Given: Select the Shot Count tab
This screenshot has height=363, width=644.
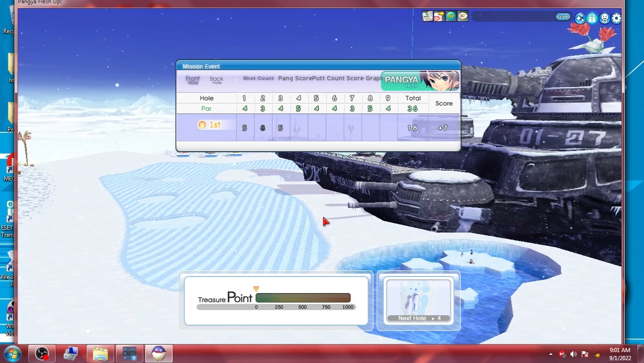Looking at the screenshot, I should click(x=258, y=78).
